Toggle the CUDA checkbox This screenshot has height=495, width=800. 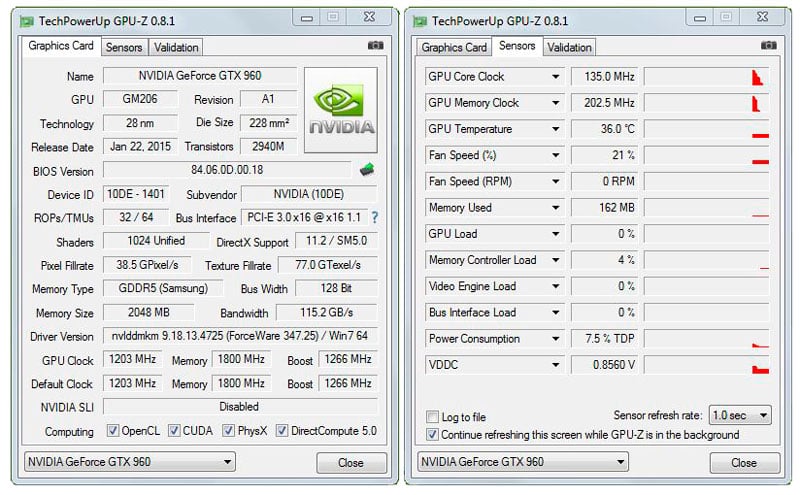(174, 431)
